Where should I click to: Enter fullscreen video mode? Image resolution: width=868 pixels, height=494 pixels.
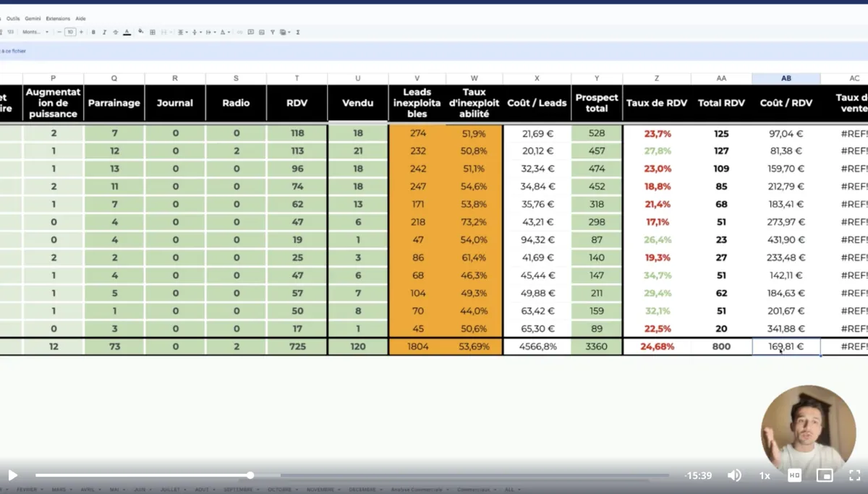[x=854, y=475]
